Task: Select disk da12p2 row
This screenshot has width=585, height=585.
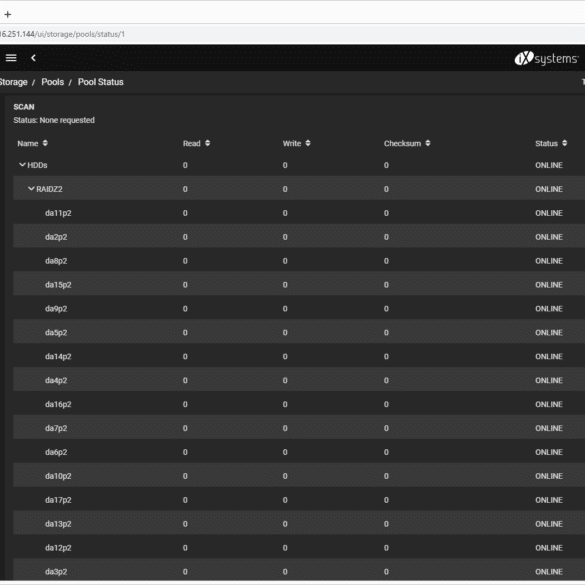Action: coord(299,548)
